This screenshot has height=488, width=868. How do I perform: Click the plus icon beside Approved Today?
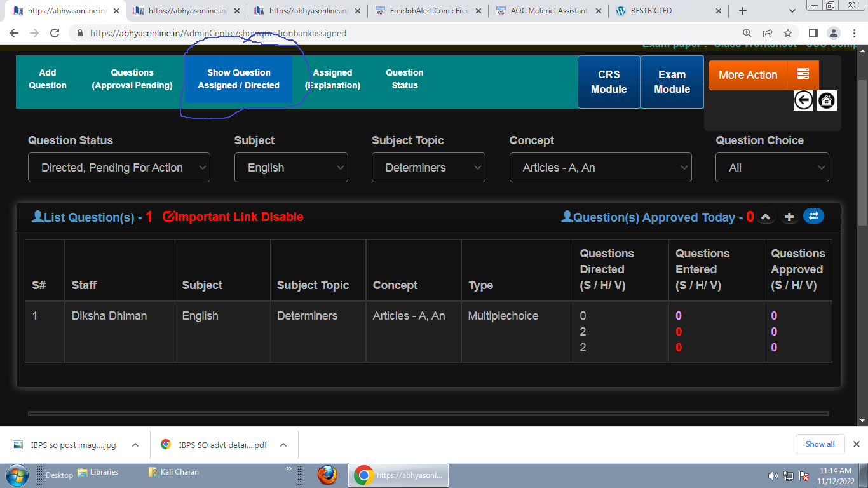[789, 217]
